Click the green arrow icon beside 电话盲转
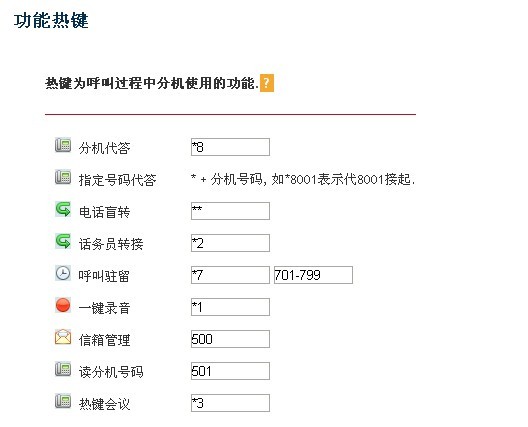The width and height of the screenshot is (528, 427). pos(63,209)
